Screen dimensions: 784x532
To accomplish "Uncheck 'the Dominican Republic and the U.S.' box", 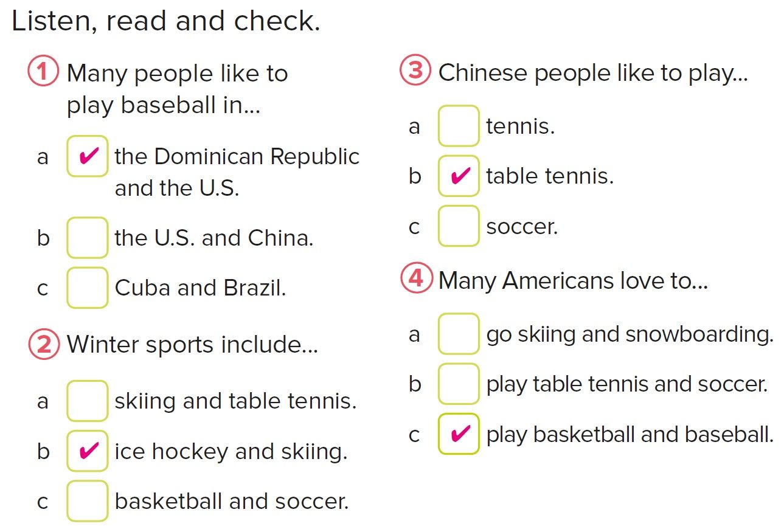I will [x=88, y=156].
